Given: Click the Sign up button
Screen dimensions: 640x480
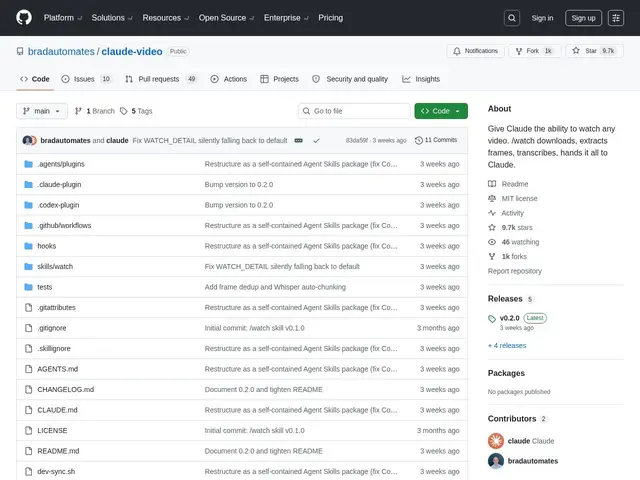Looking at the screenshot, I should [583, 18].
